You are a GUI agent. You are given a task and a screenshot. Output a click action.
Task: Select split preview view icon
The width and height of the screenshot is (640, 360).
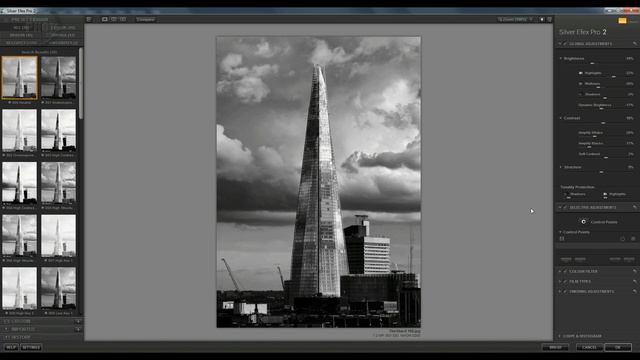pos(114,19)
